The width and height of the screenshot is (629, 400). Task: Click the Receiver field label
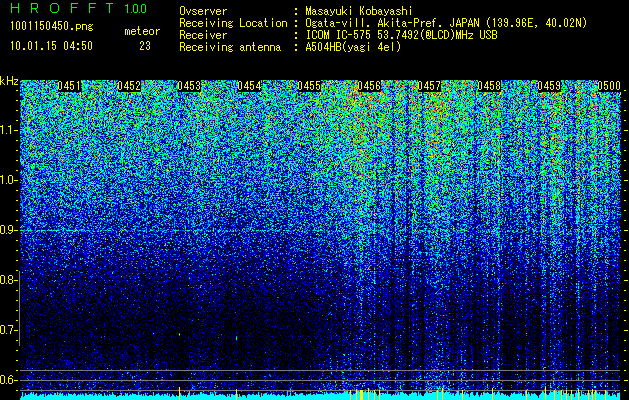point(203,35)
